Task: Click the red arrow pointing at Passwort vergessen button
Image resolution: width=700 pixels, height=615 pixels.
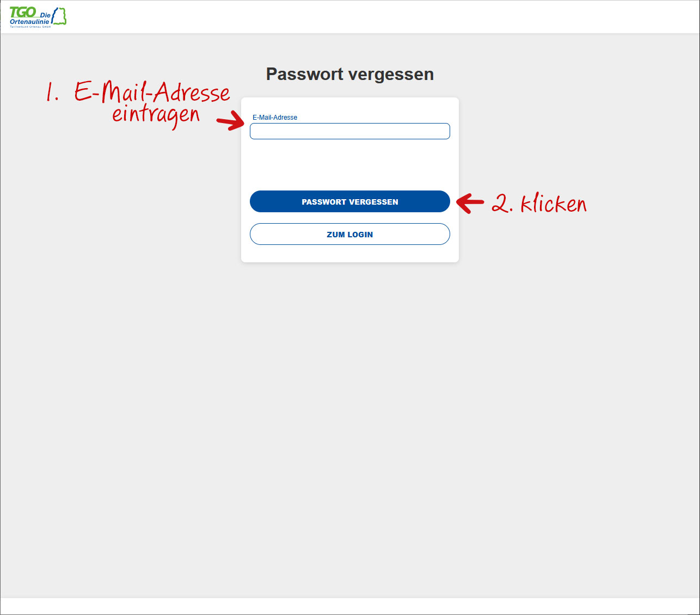Action: click(x=470, y=203)
